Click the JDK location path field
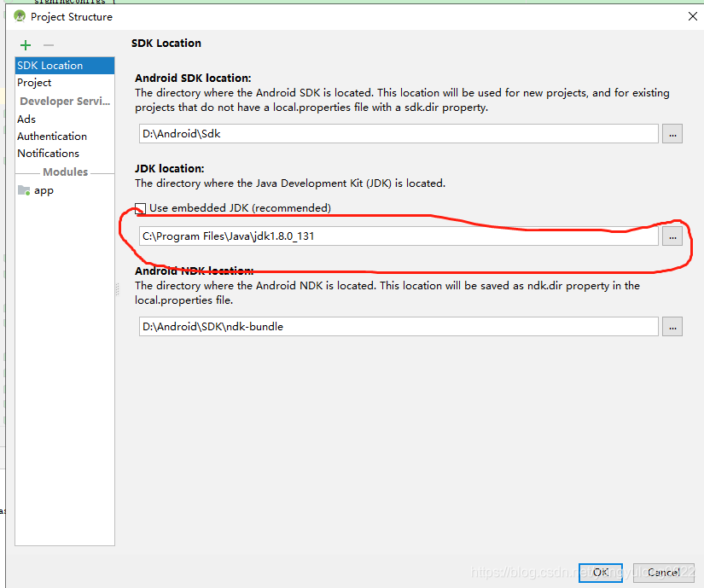Viewport: 704px width, 588px height. pos(399,236)
